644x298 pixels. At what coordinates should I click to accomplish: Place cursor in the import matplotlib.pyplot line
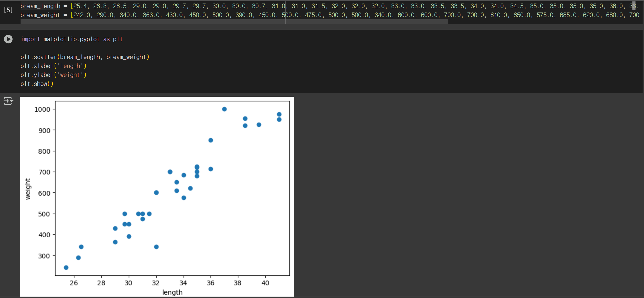[72, 39]
